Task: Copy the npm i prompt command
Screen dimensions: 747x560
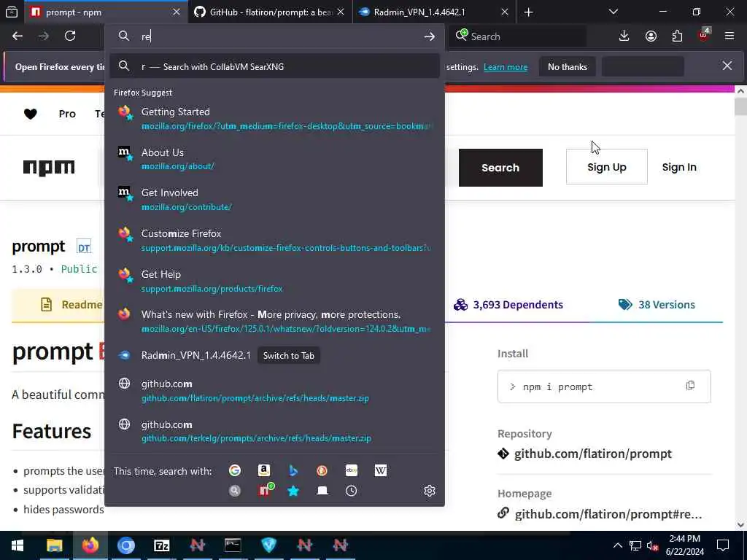Action: click(690, 386)
